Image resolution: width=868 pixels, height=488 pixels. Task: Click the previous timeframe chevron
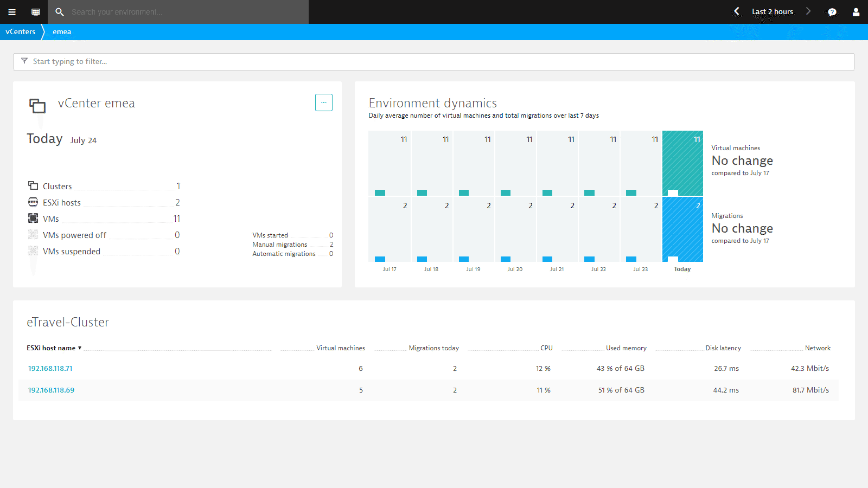736,11
